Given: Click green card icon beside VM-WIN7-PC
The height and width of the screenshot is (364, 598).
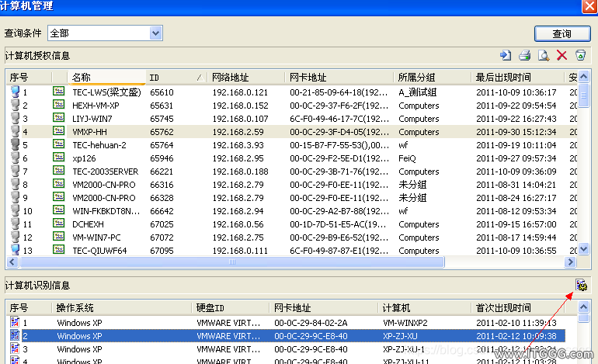Looking at the screenshot, I should [58, 237].
